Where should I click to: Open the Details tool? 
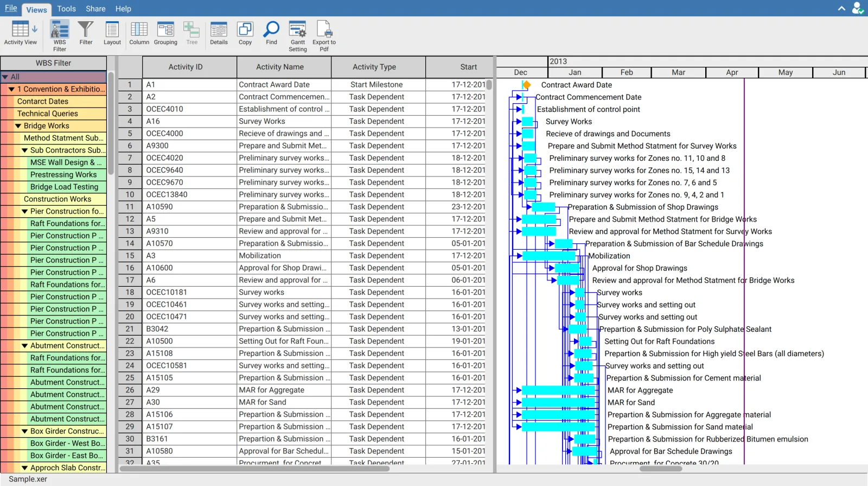point(219,33)
